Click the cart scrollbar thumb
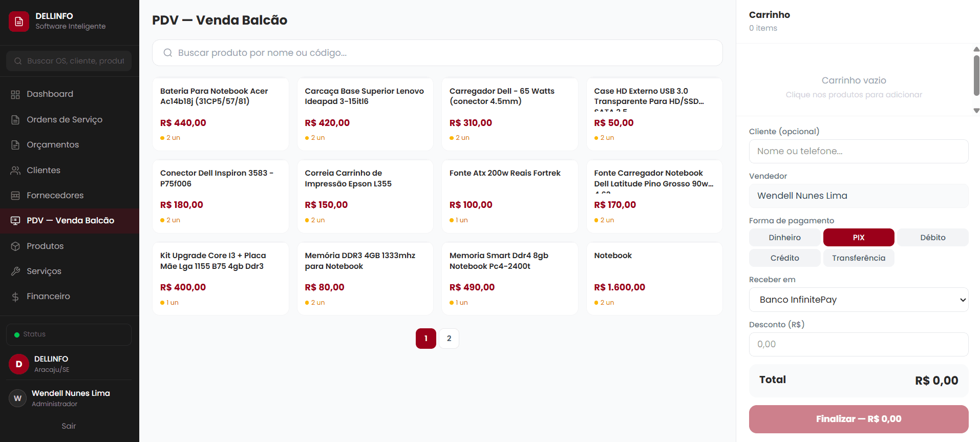The height and width of the screenshot is (442, 980). click(x=976, y=75)
